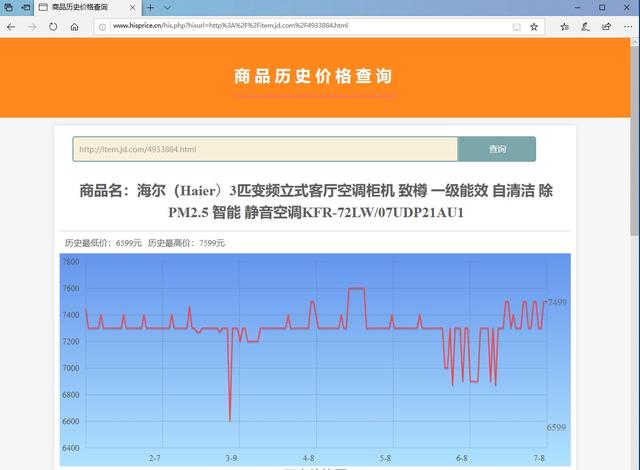Toggle reading view icon
This screenshot has width=640, height=470.
click(x=516, y=27)
